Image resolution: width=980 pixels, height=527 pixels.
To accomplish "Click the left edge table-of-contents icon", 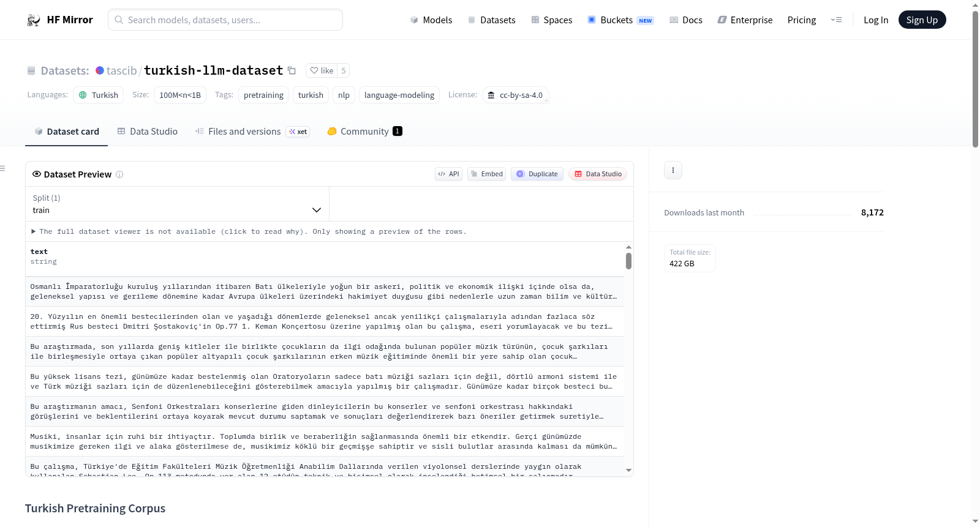I will [3, 168].
